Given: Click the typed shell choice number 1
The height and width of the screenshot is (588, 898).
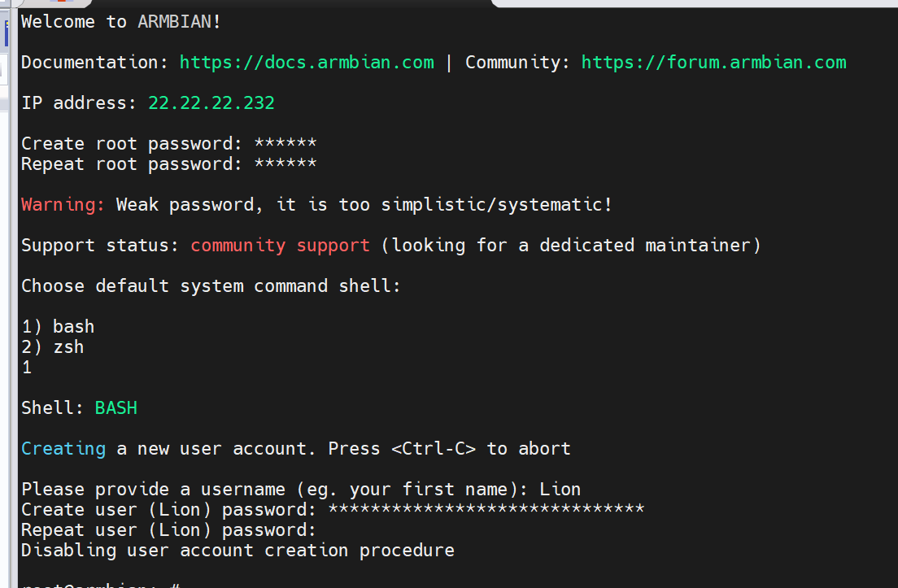Looking at the screenshot, I should tap(27, 368).
